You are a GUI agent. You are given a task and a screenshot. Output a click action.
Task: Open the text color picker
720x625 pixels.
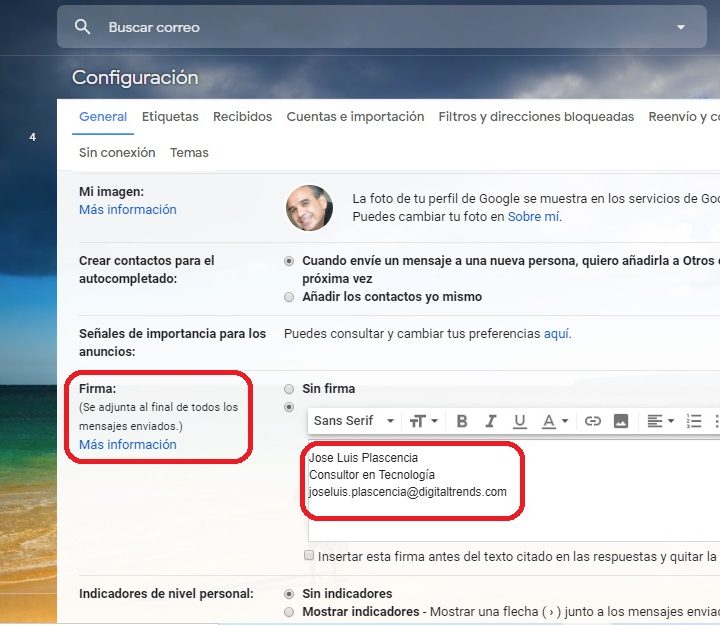555,421
